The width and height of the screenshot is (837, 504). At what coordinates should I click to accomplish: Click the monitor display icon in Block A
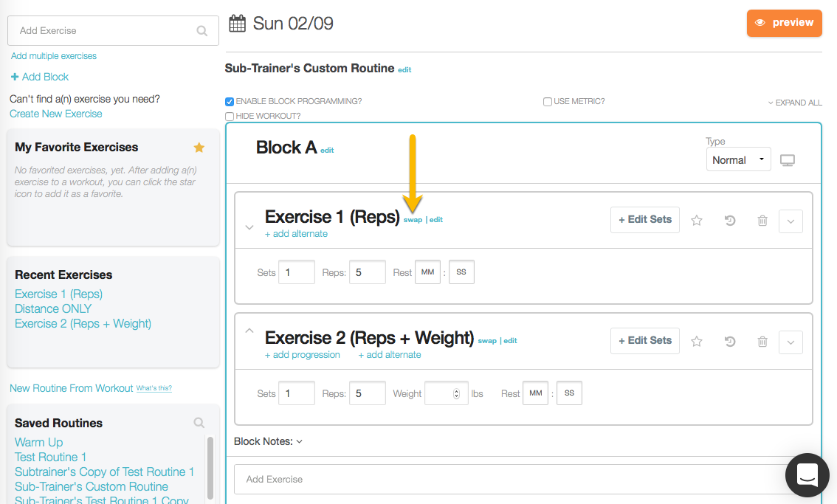click(x=788, y=160)
